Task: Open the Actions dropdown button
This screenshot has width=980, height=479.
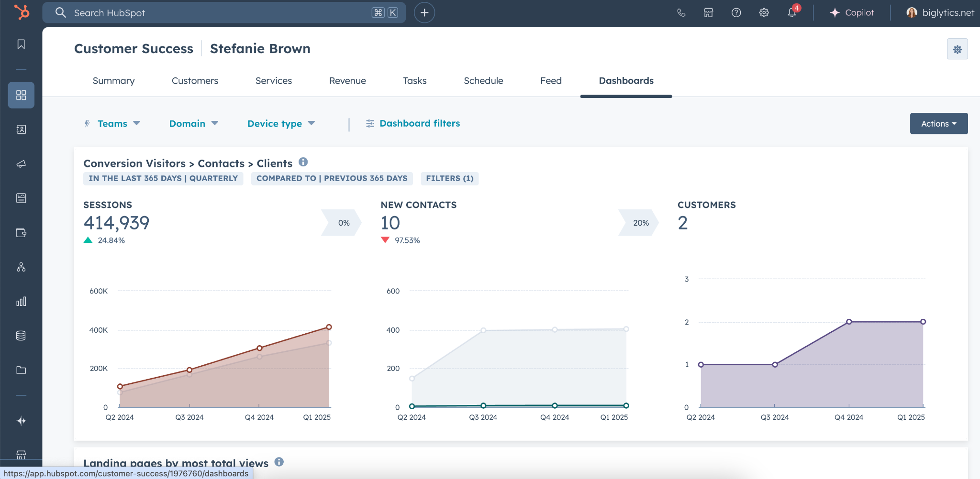Action: click(938, 124)
